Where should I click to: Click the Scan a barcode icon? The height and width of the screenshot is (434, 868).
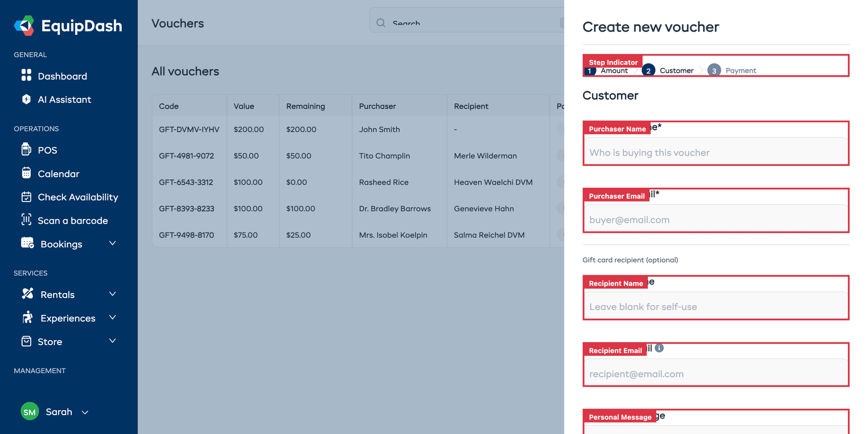coord(27,220)
